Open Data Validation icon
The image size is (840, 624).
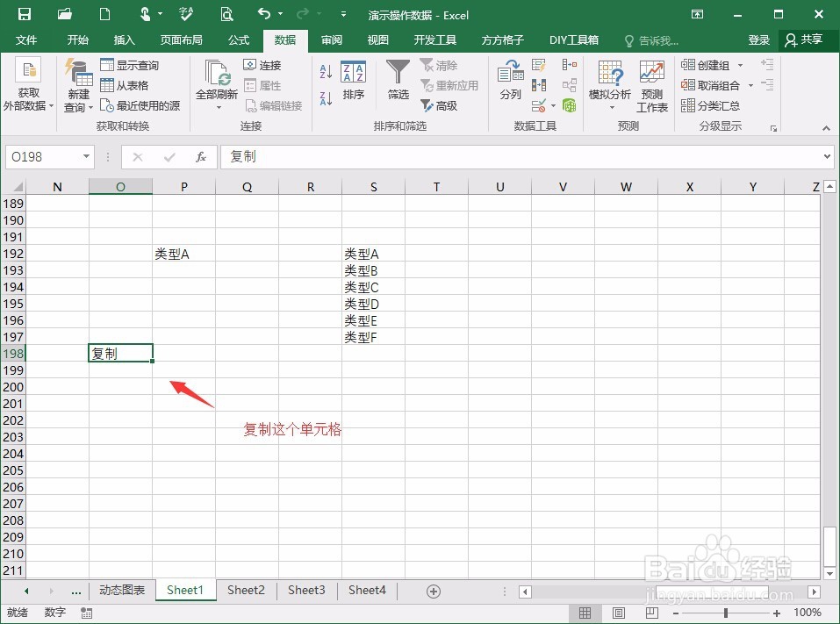[539, 105]
